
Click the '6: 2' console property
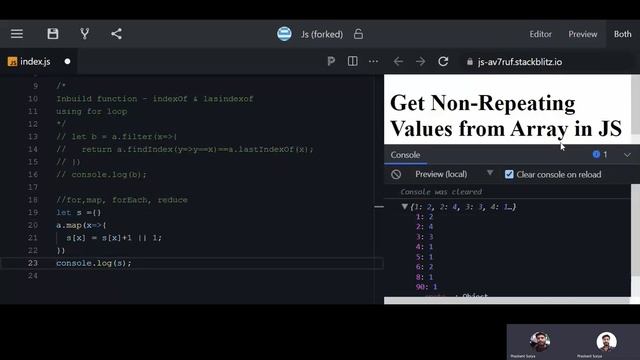click(x=424, y=267)
